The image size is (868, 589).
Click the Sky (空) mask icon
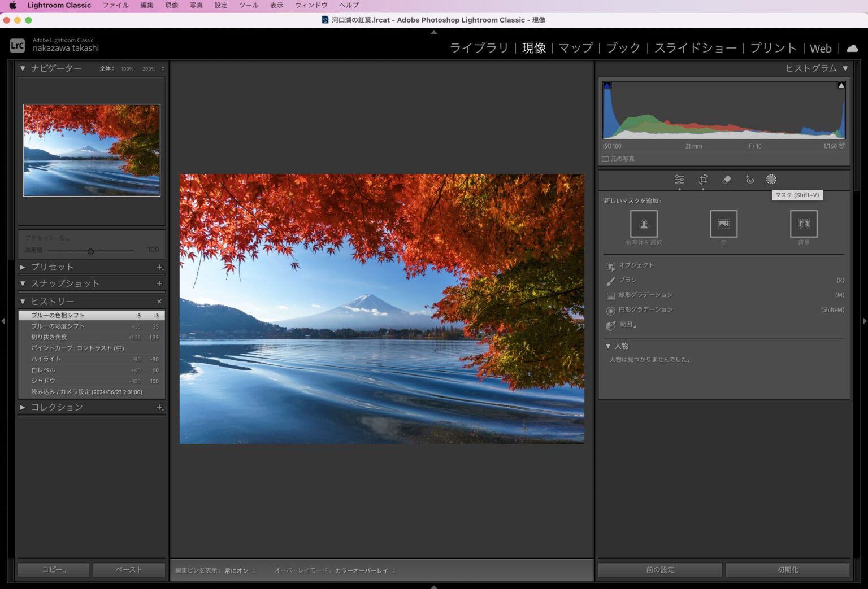[x=723, y=224]
